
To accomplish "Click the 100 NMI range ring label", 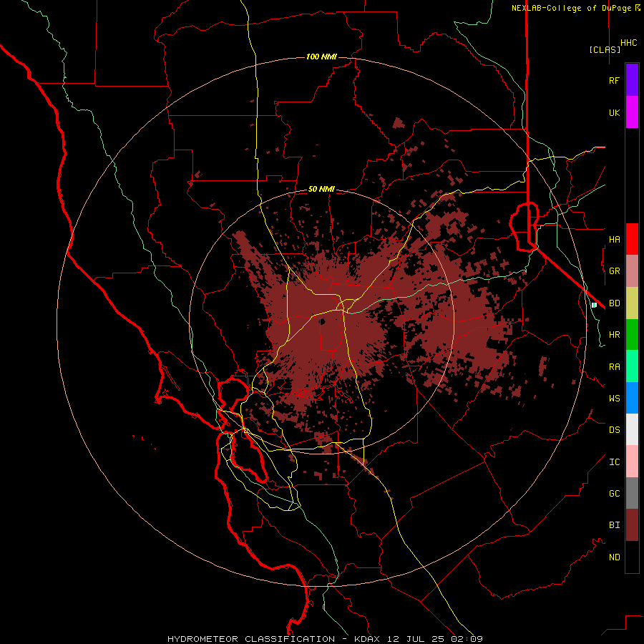I will point(321,57).
